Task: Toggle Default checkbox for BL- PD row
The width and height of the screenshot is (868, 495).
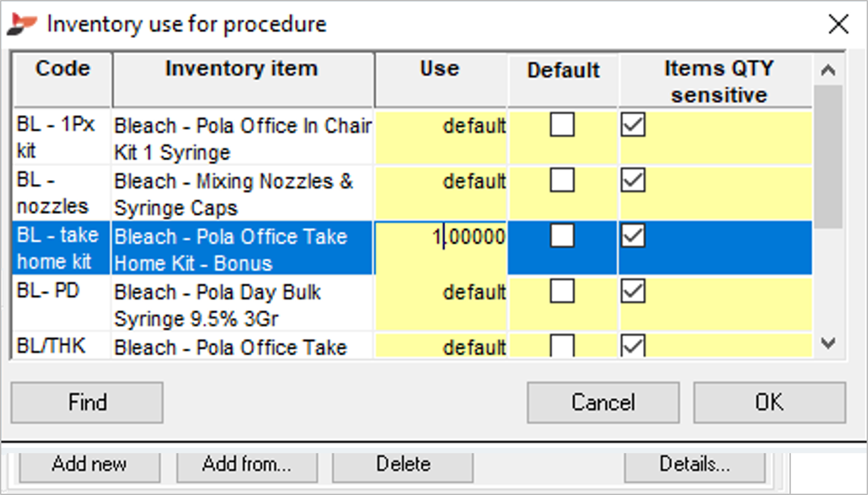Action: click(562, 291)
